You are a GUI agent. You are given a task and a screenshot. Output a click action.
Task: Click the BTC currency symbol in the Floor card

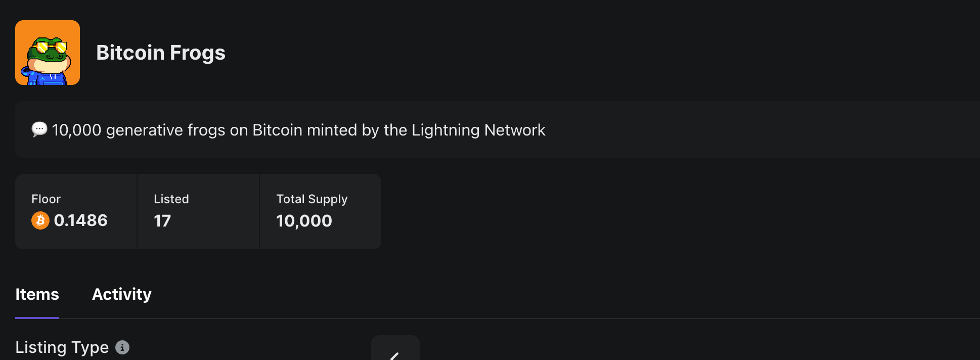(40, 220)
